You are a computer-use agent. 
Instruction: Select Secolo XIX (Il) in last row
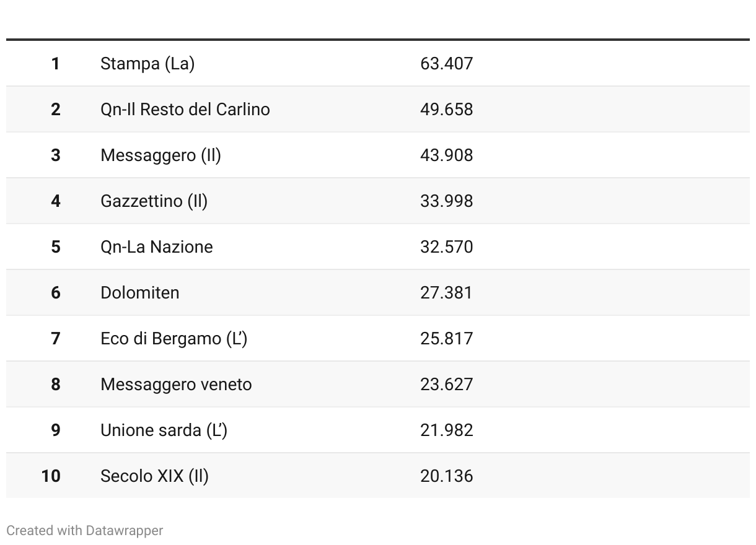(x=154, y=476)
